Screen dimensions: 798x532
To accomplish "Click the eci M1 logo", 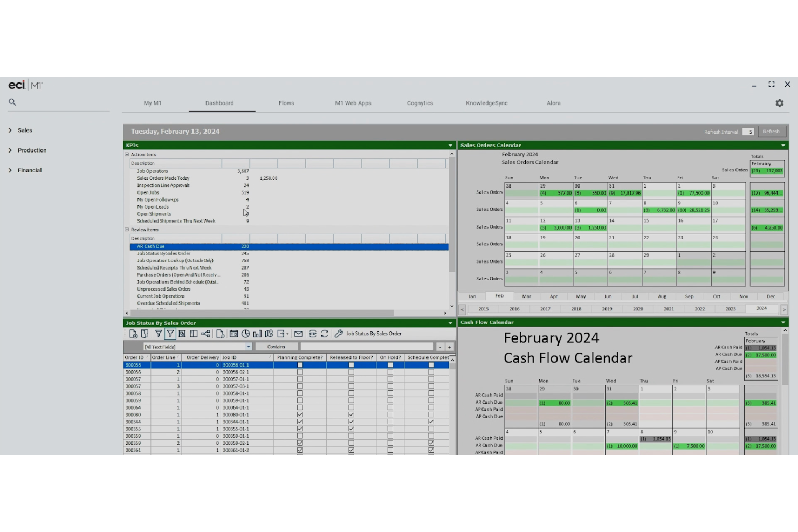I will (x=25, y=85).
